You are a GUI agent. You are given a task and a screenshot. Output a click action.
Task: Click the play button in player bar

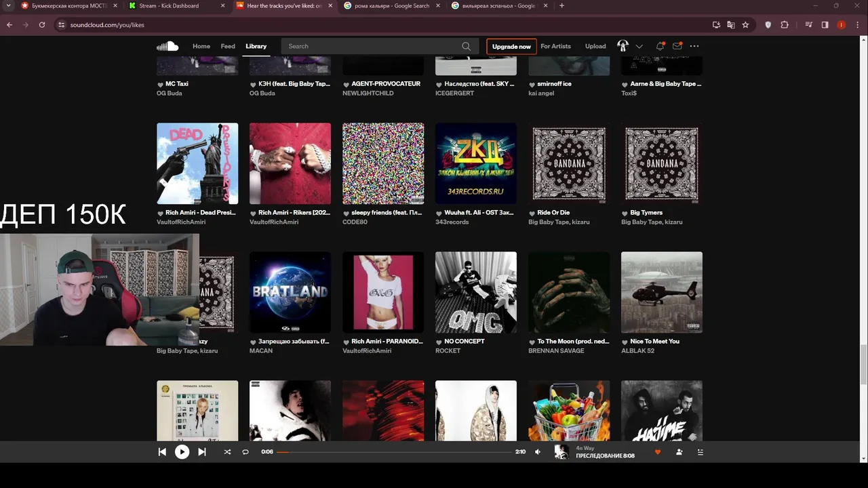pos(182,452)
